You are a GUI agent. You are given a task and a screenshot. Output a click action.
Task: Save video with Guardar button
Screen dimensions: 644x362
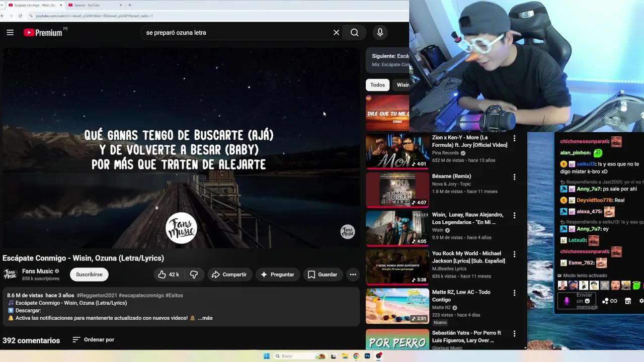323,275
